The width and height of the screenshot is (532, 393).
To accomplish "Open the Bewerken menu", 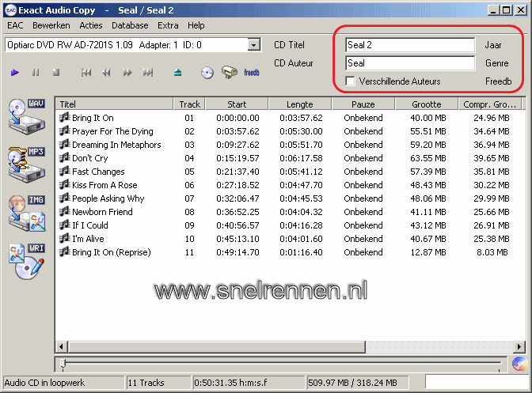I will (51, 25).
